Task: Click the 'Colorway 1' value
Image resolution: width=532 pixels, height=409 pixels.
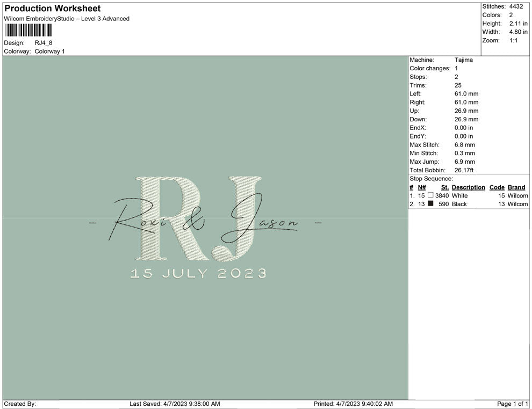Action: coord(49,52)
